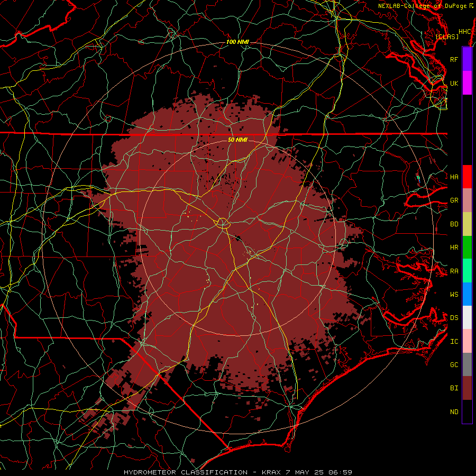Screen dimensions: 476x476
Task: Click the BI dark red legend swatch
Action: pyautogui.click(x=467, y=388)
